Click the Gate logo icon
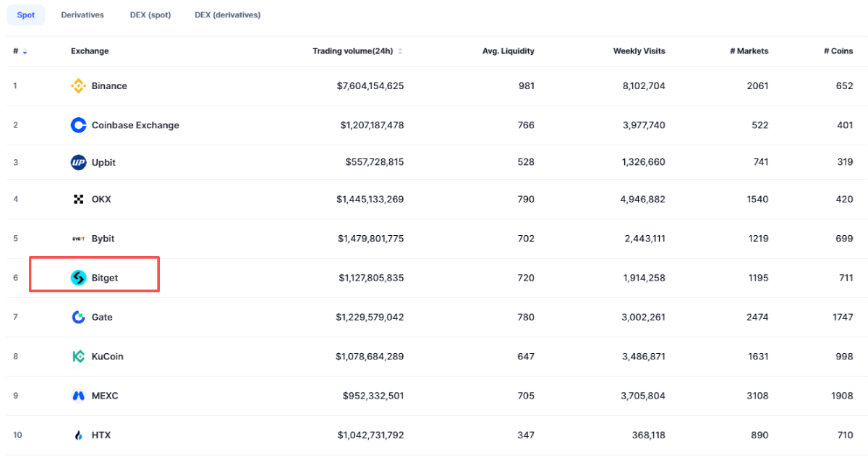This screenshot has height=458, width=868. pyautogui.click(x=78, y=317)
